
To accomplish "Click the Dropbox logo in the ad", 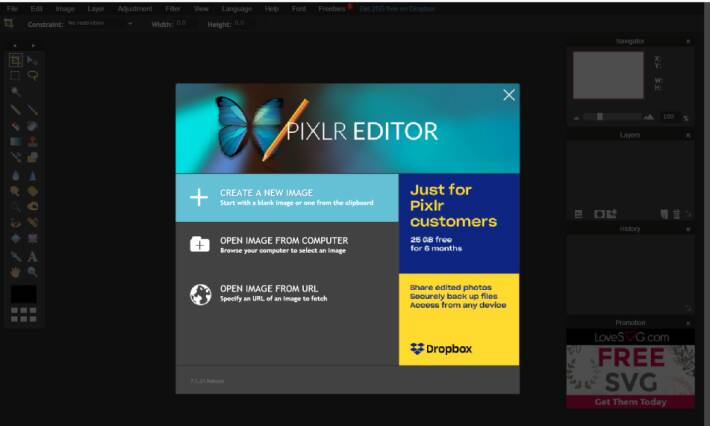I will [441, 349].
